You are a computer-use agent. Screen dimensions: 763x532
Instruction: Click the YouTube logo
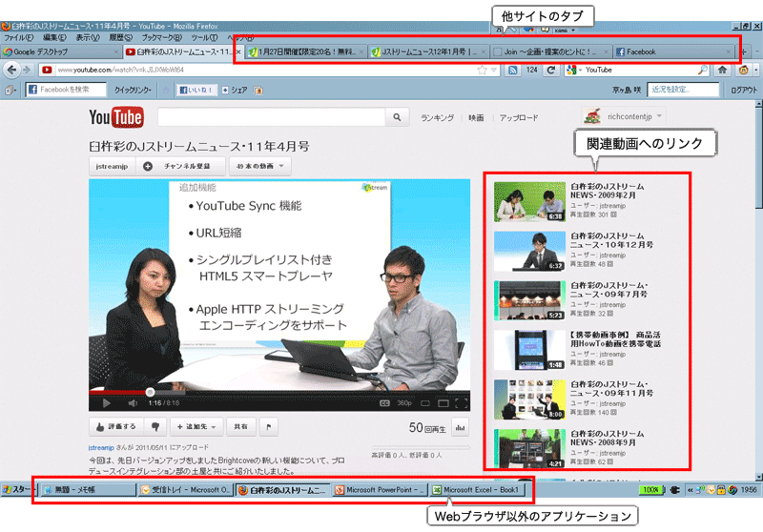point(115,117)
